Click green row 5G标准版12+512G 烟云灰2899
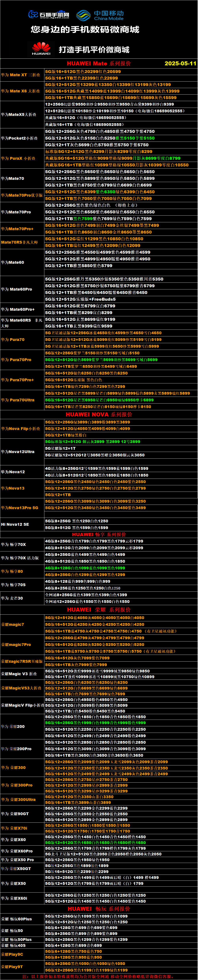This screenshot has height=980, width=198. point(121,442)
